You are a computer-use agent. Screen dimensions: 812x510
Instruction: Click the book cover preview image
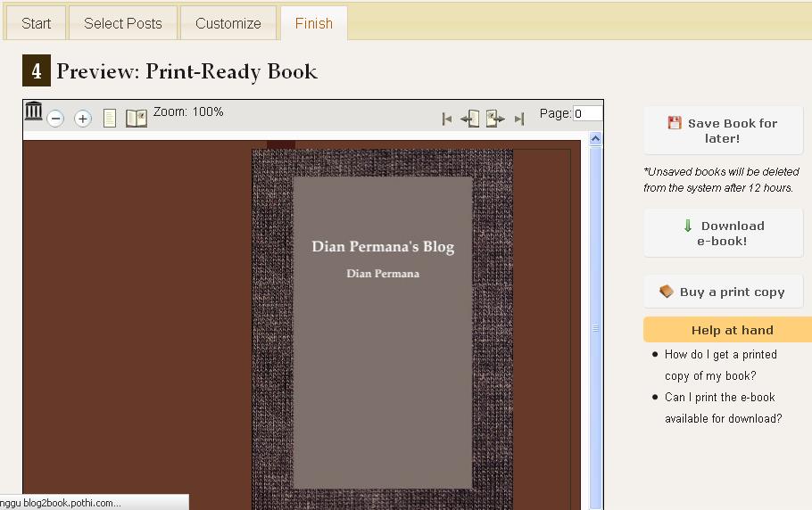click(x=383, y=330)
